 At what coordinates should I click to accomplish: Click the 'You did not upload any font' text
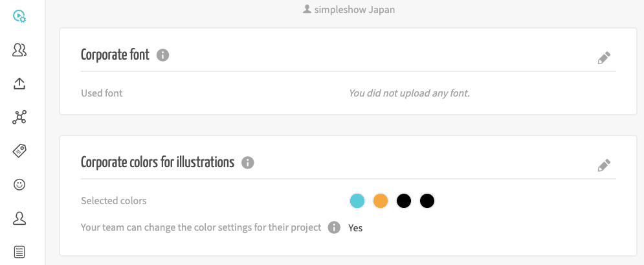click(x=409, y=93)
